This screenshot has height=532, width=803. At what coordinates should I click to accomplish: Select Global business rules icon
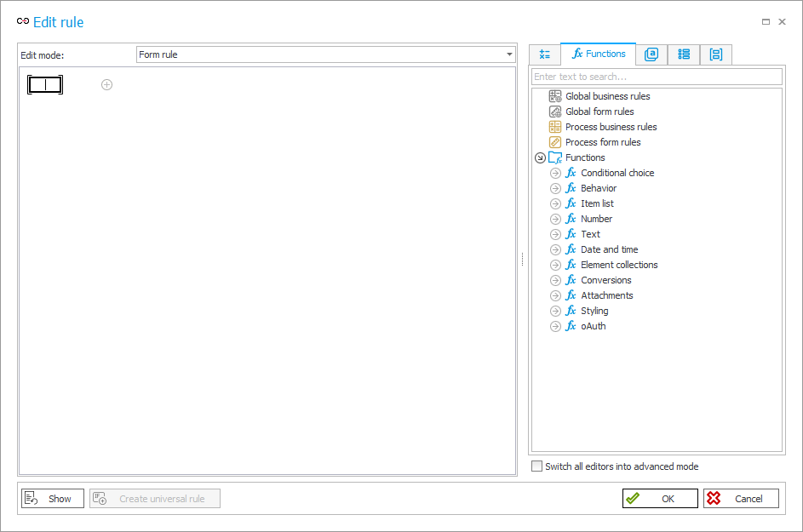[x=555, y=96]
